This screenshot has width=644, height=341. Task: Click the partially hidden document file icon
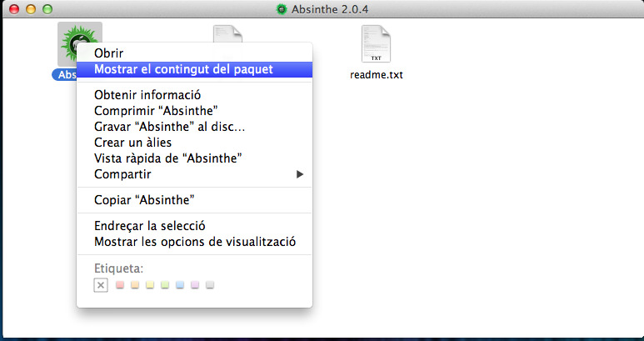[x=227, y=33]
